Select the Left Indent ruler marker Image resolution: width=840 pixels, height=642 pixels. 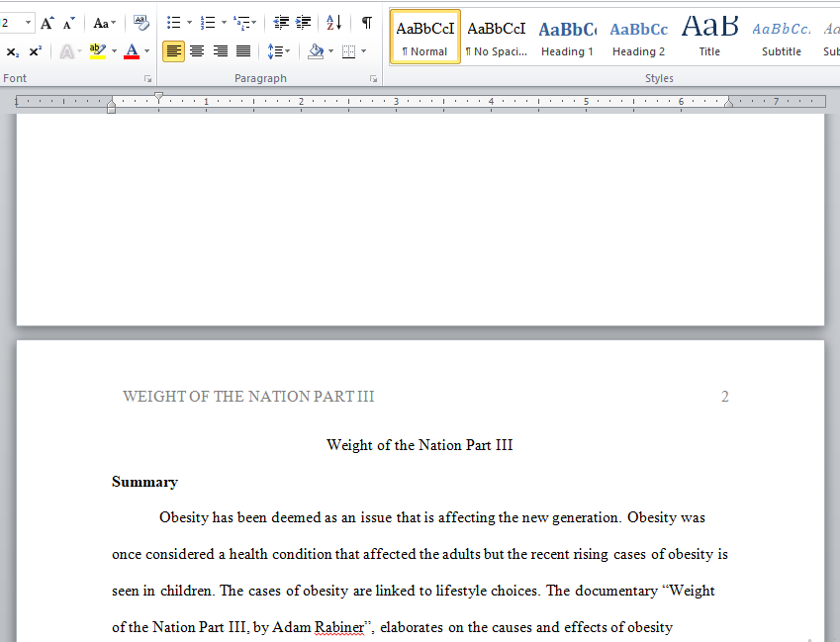click(x=111, y=109)
